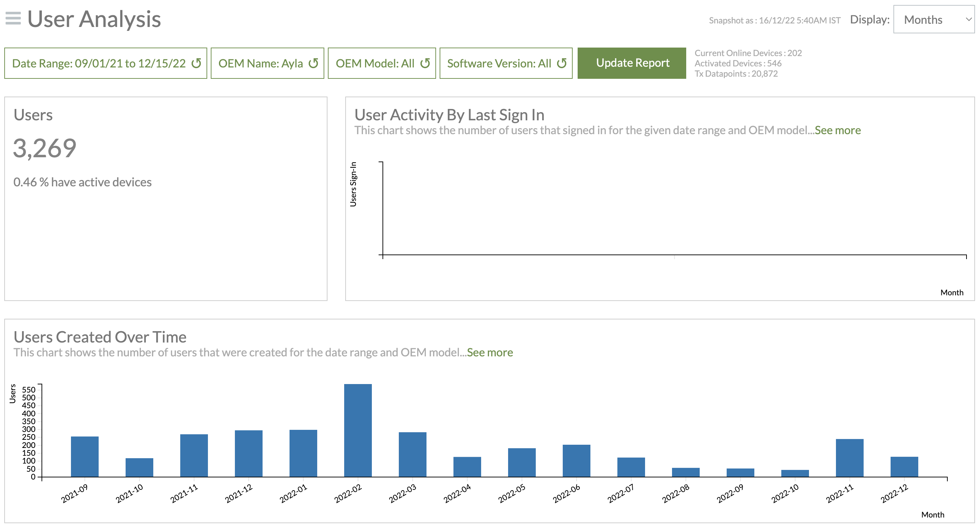
Task: Click the dropdown chevron beside Months
Action: tap(968, 20)
